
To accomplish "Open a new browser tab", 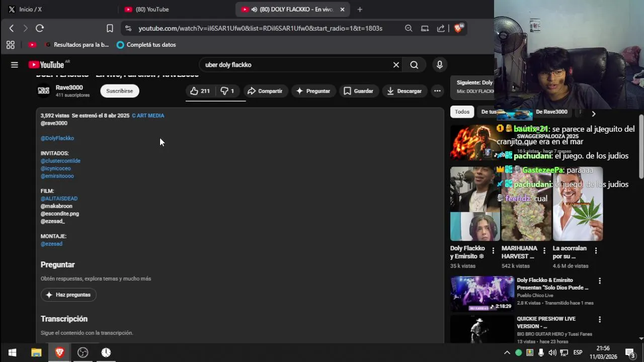I will 360,10.
